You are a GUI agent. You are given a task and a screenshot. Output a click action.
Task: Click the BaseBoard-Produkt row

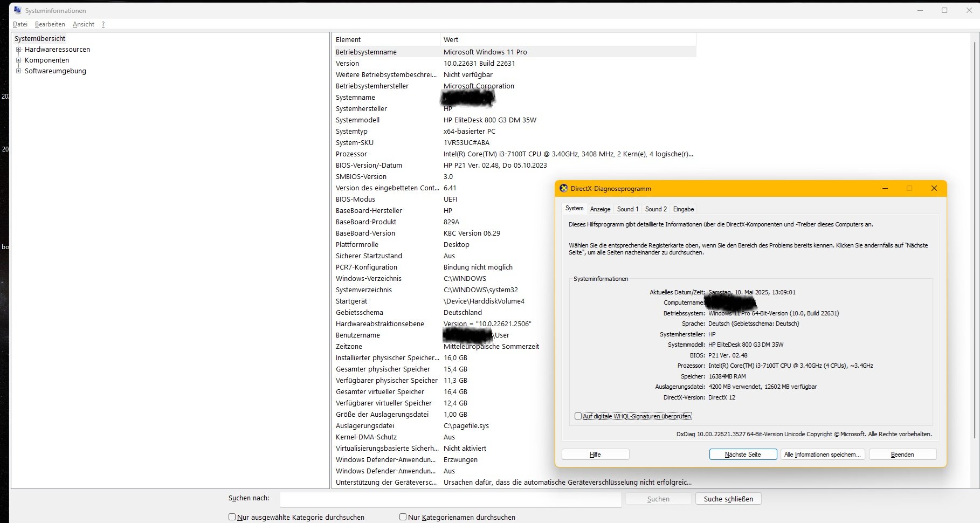click(444, 222)
